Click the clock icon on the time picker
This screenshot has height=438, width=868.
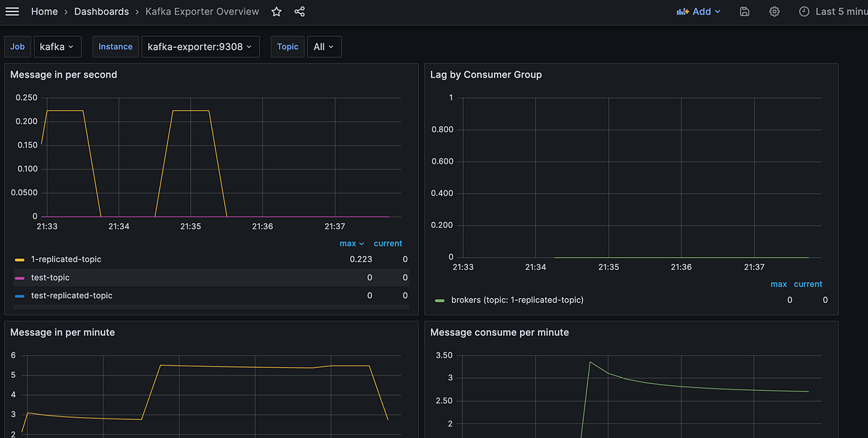point(804,12)
